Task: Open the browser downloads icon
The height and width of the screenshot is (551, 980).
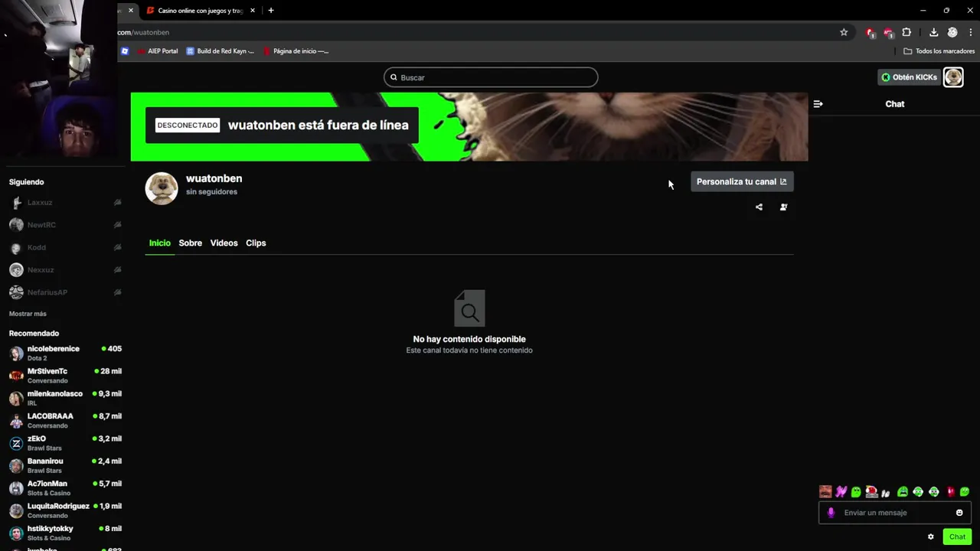Action: 933,32
